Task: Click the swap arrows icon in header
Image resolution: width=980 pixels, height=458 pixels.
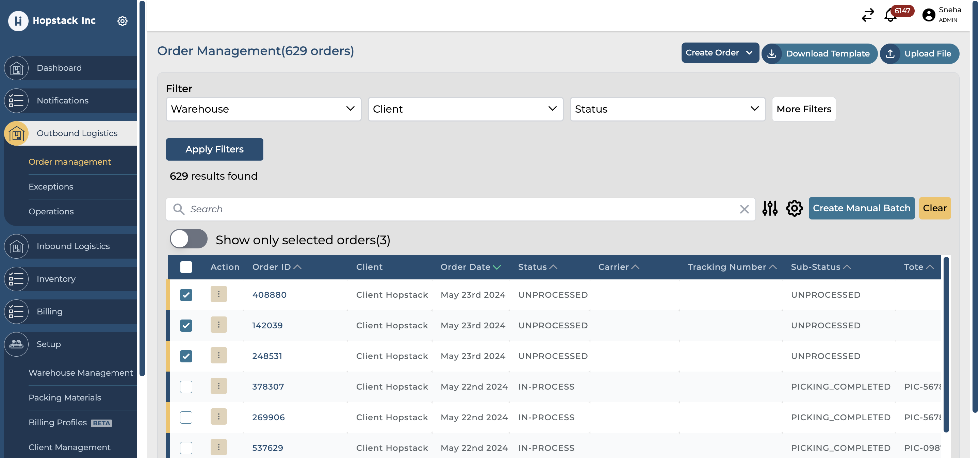Action: point(868,15)
